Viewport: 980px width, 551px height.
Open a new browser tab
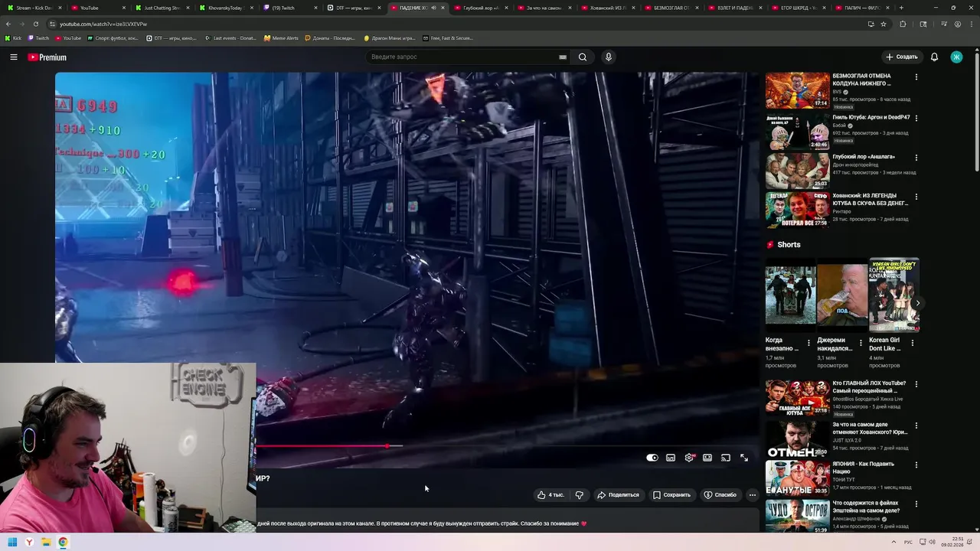pyautogui.click(x=901, y=8)
